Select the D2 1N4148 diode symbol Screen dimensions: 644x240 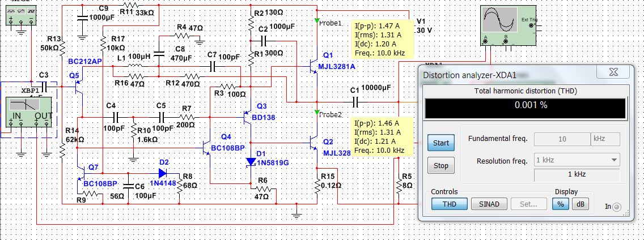tap(163, 173)
